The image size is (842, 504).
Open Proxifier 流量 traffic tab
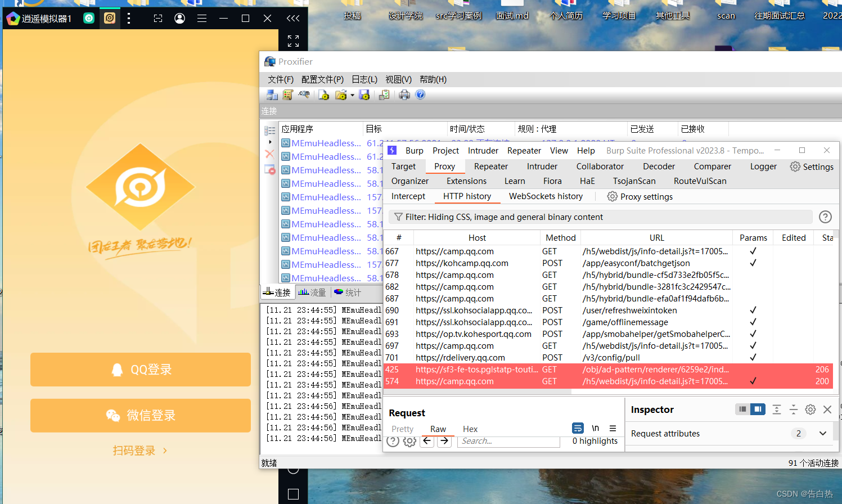click(x=312, y=292)
